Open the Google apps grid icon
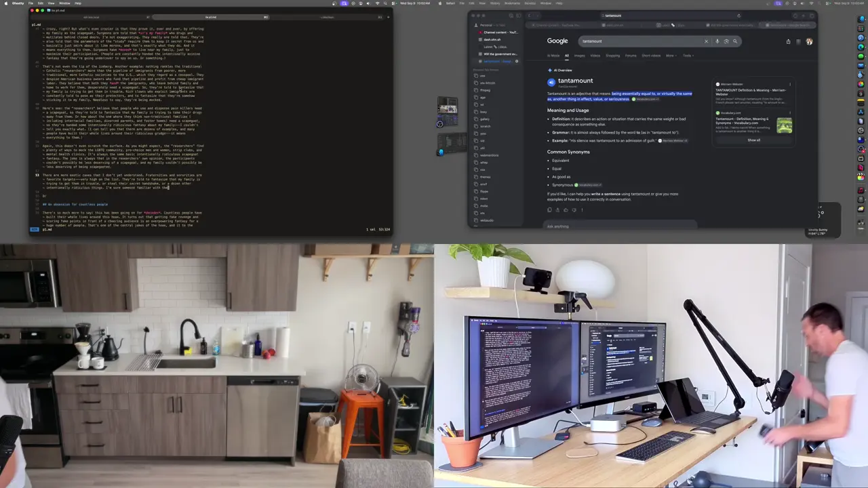Viewport: 868px width, 488px height. [x=799, y=41]
